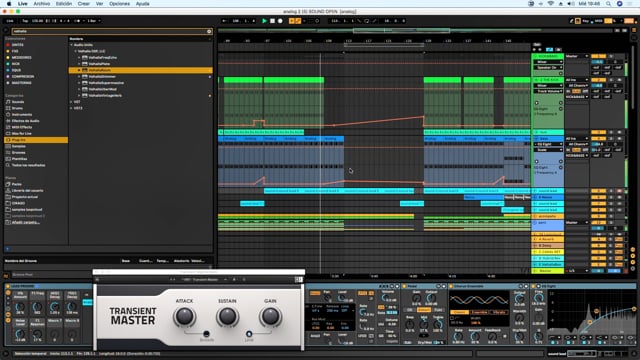
Task: Select the ValhallaUberMod plug-in icon
Action: (85, 89)
